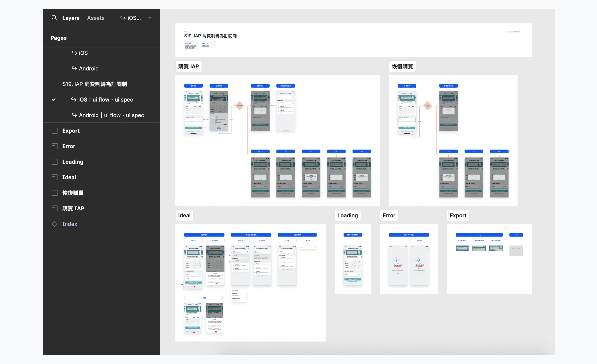
Task: Click the Ideal layer frame icon
Action: point(55,177)
